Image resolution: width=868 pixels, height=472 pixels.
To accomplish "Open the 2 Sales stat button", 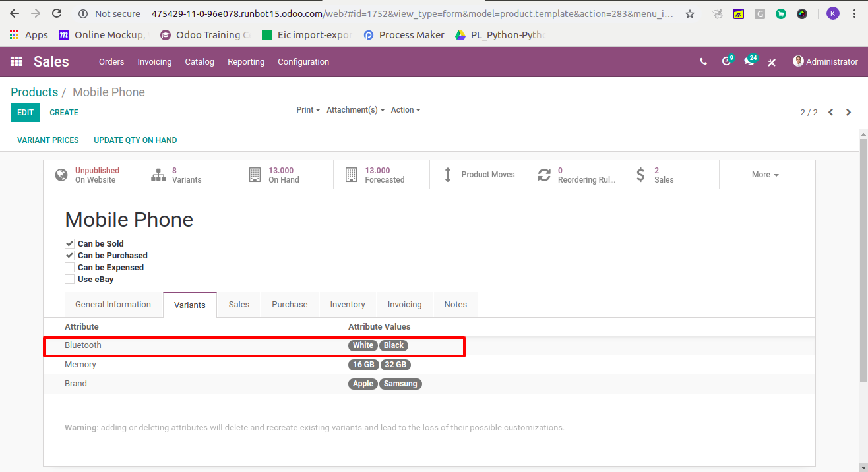I will click(x=671, y=175).
